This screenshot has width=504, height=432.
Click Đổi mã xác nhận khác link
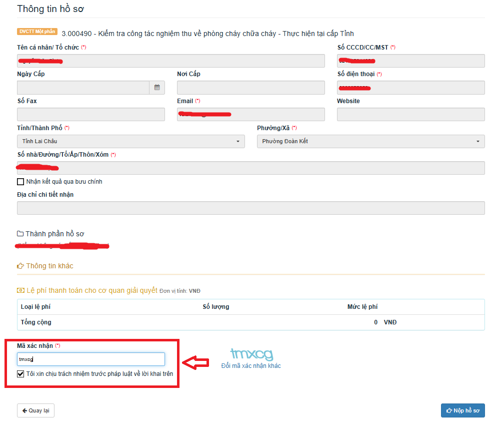[x=251, y=366]
